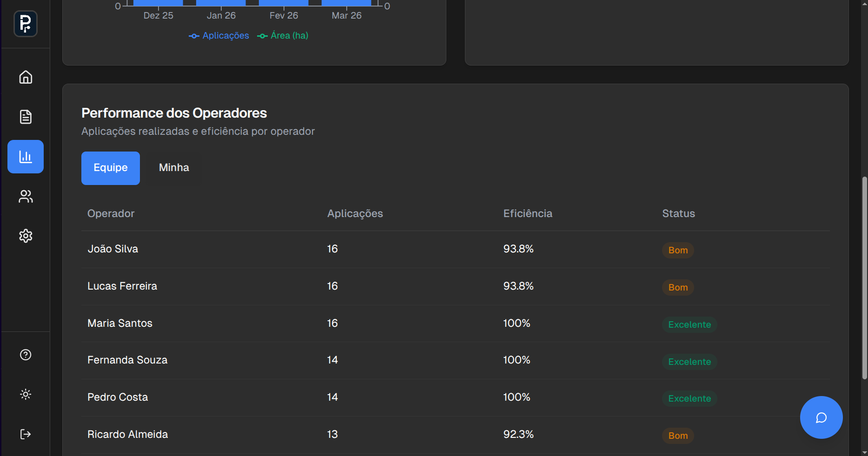
Task: Open the Home dashboard icon
Action: (25, 77)
